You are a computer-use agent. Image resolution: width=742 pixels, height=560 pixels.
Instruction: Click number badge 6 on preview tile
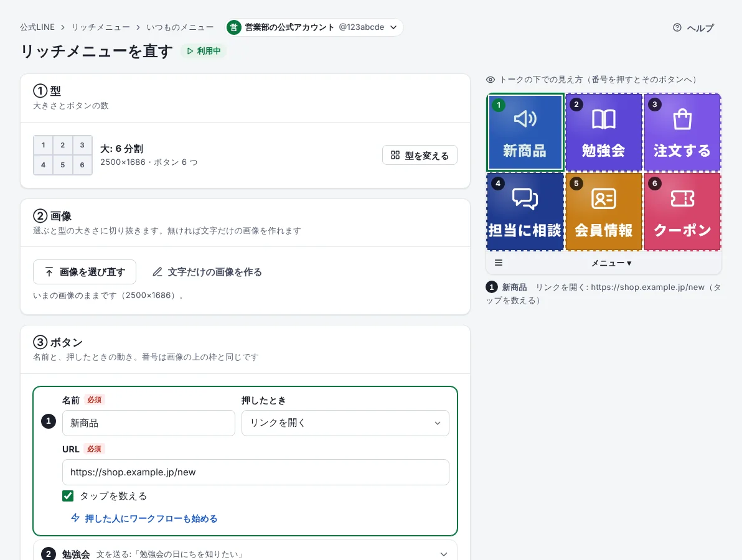tap(654, 183)
